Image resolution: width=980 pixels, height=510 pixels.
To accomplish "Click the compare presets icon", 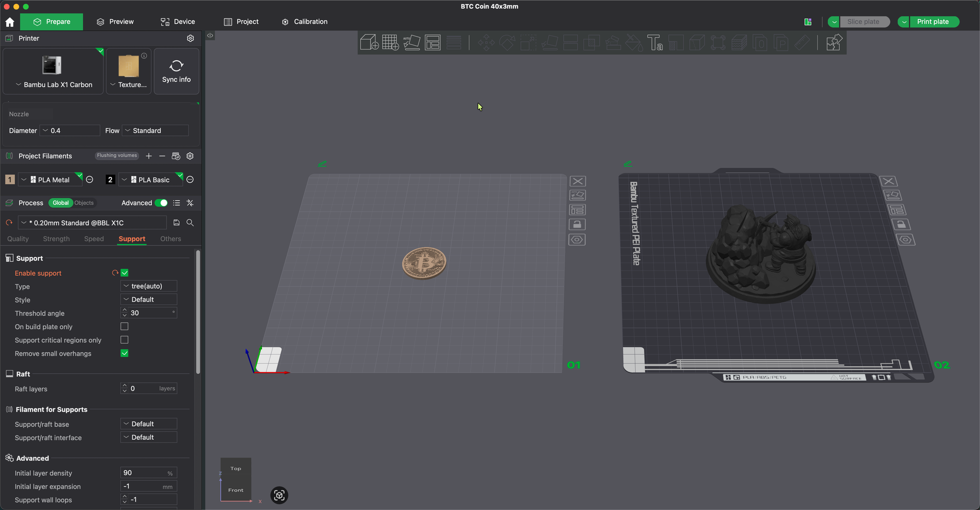I will tap(190, 203).
